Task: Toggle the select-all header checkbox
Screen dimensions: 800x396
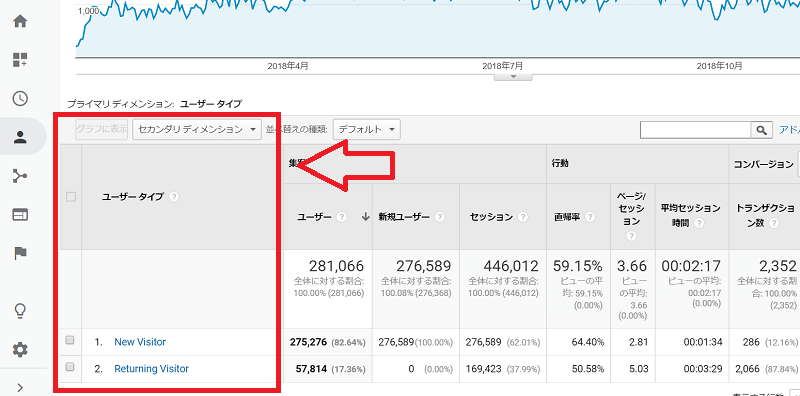Action: click(x=71, y=197)
